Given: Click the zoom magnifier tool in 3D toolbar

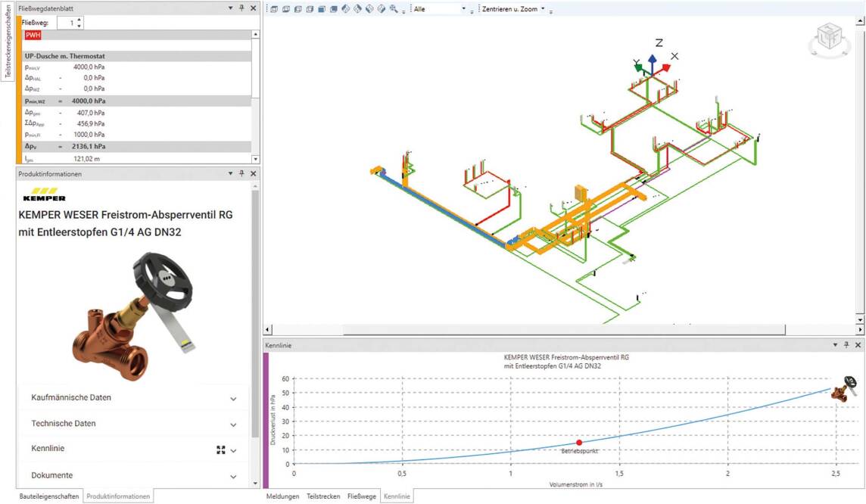Looking at the screenshot, I should click(393, 9).
